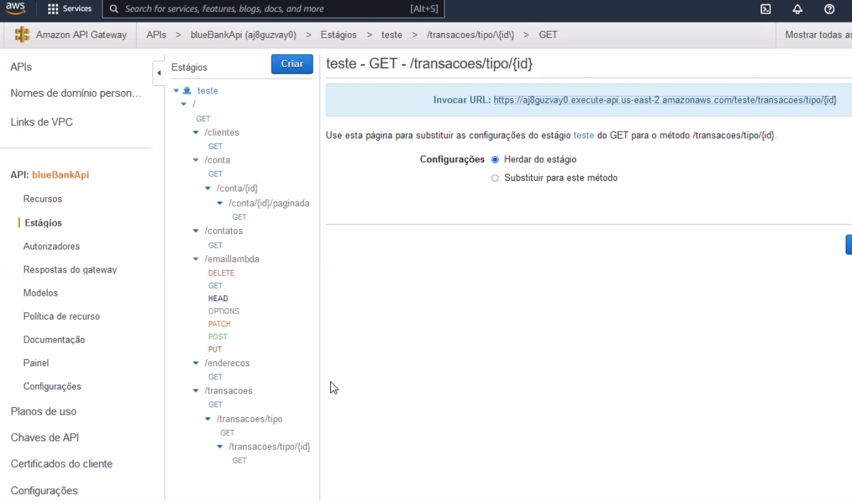
Task: Collapse the /emaillambda tree node
Action: tap(196, 259)
